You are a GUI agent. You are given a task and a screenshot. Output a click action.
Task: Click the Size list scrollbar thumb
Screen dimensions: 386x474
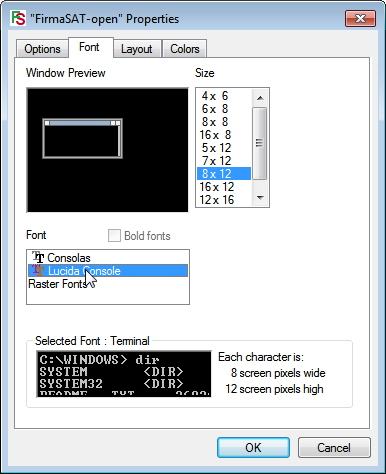pyautogui.click(x=260, y=143)
